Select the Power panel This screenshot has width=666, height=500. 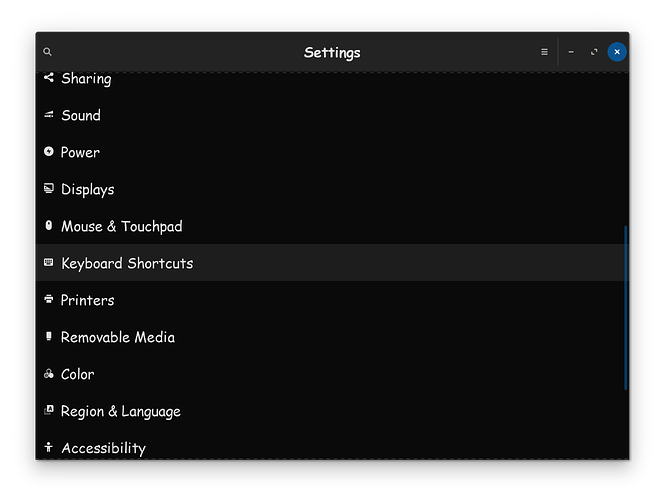330,152
